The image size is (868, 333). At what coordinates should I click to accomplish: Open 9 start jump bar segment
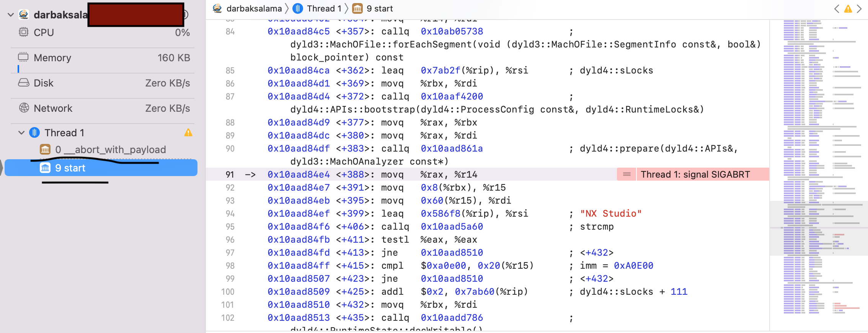[379, 8]
